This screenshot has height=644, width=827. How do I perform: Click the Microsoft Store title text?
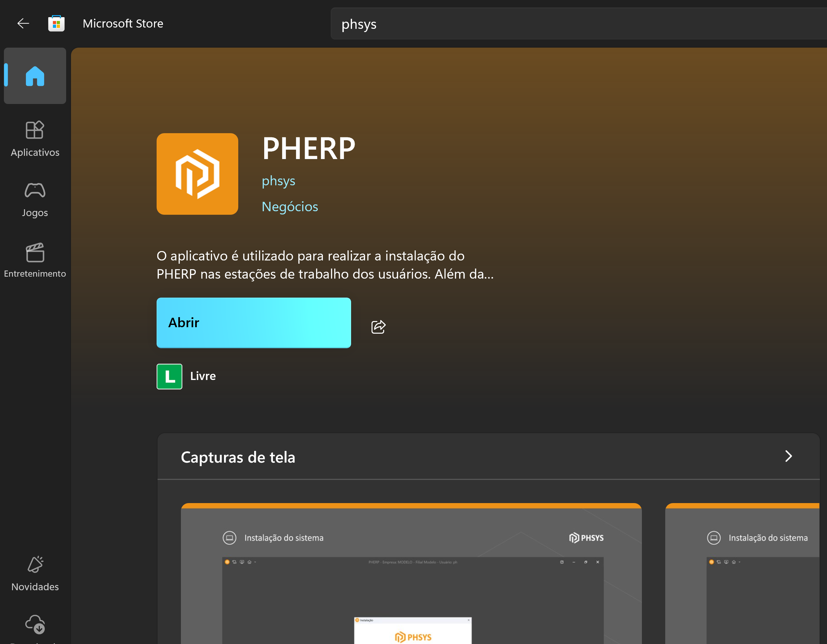(123, 23)
